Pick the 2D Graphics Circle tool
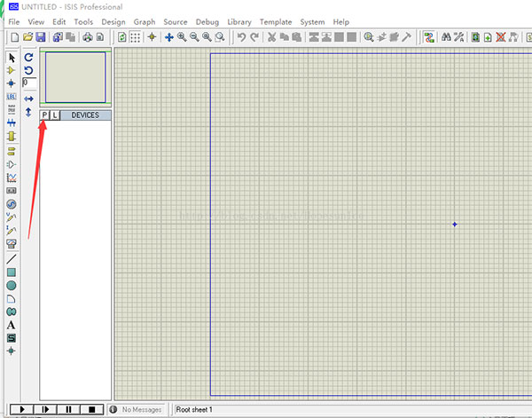 point(12,286)
